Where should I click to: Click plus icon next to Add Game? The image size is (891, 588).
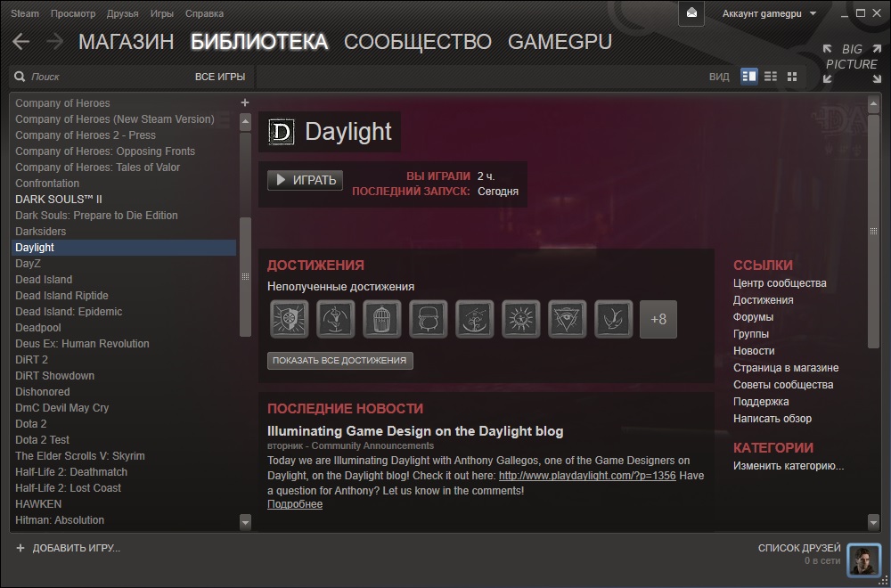(x=20, y=548)
